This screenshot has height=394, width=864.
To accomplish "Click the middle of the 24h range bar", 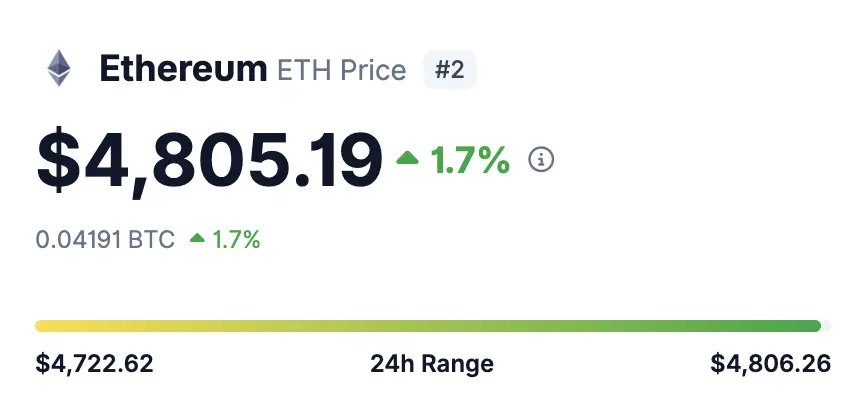I will [x=433, y=326].
